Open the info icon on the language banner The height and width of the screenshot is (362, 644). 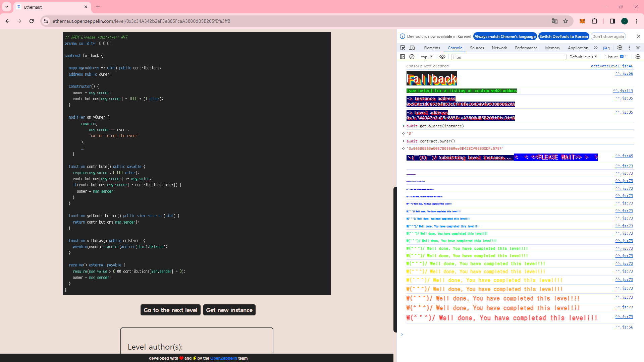[x=402, y=36]
